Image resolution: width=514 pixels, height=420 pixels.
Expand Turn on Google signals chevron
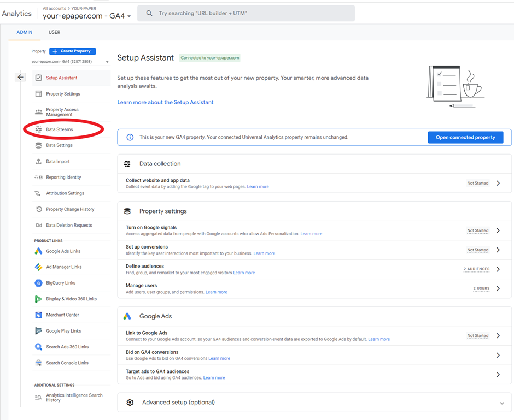click(x=498, y=230)
